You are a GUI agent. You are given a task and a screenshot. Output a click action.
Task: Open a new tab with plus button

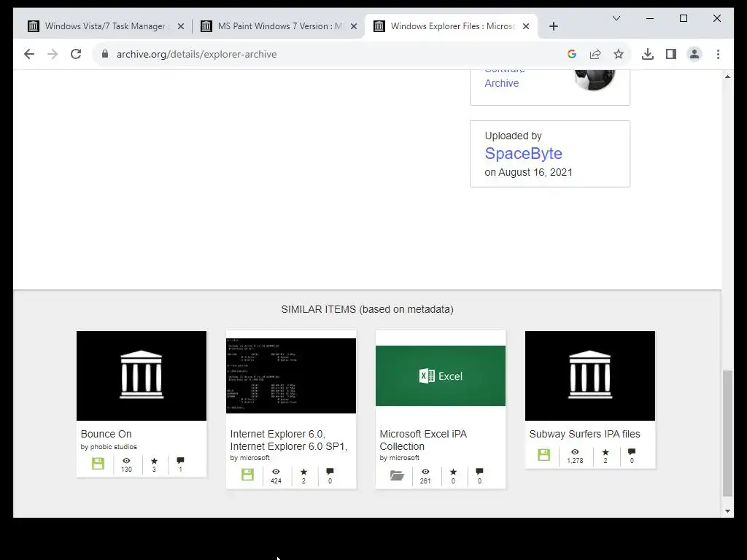[553, 27]
